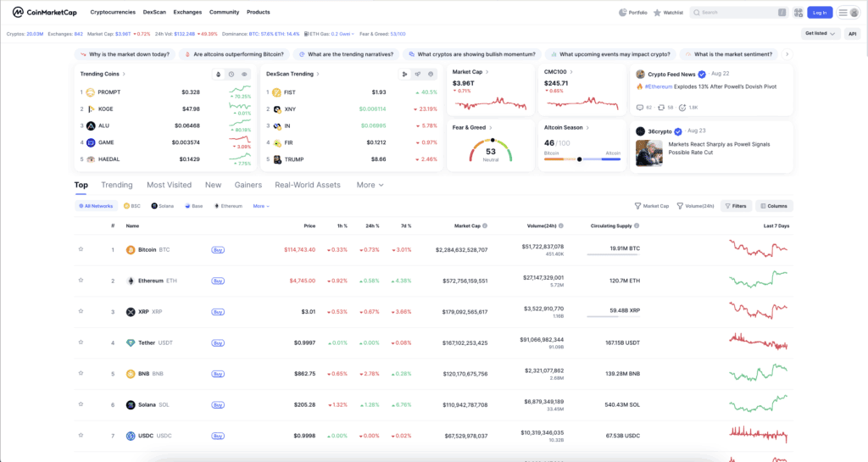Select the second icon in DexScan Trending
Image resolution: width=868 pixels, height=462 pixels.
click(418, 74)
